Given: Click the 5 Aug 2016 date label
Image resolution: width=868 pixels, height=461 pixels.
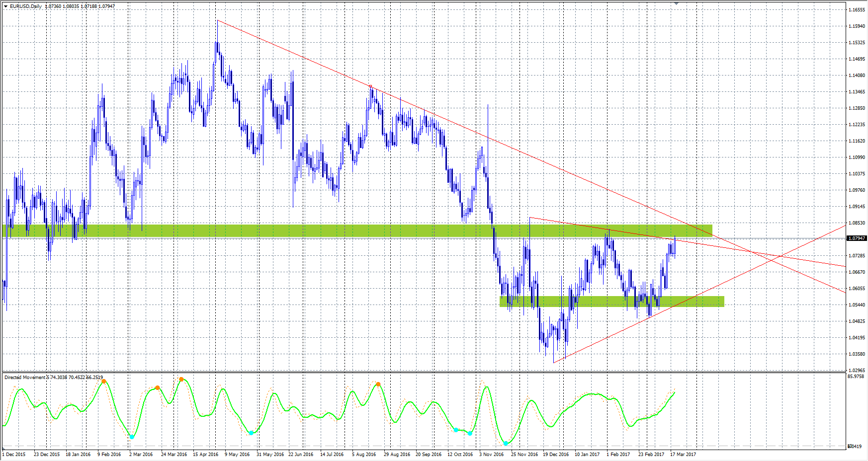Looking at the screenshot, I should pyautogui.click(x=364, y=454).
